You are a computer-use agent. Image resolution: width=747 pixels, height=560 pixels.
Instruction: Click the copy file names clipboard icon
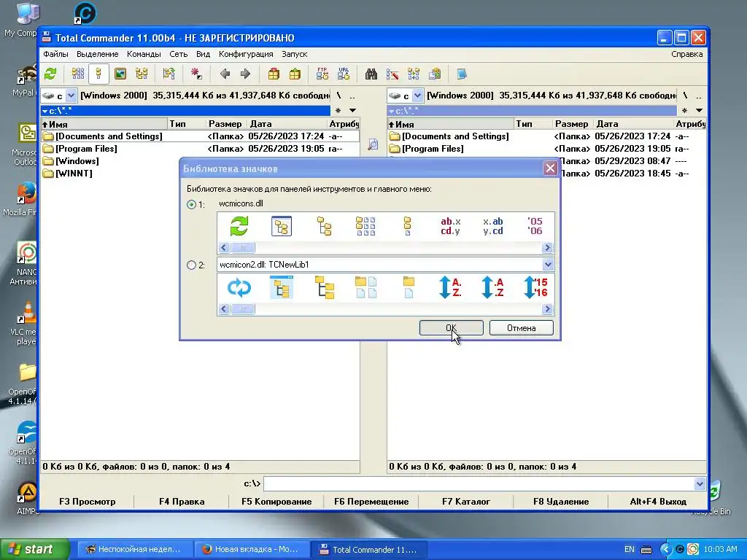tap(435, 74)
